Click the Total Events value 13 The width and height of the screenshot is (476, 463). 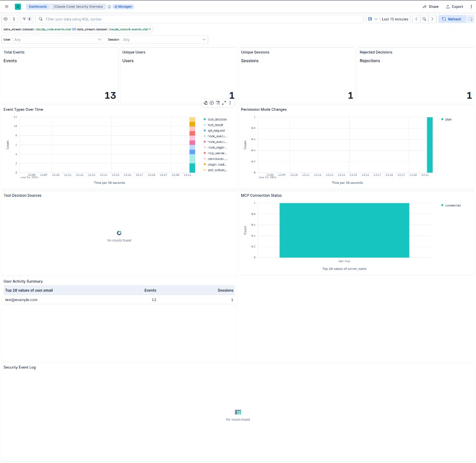110,95
